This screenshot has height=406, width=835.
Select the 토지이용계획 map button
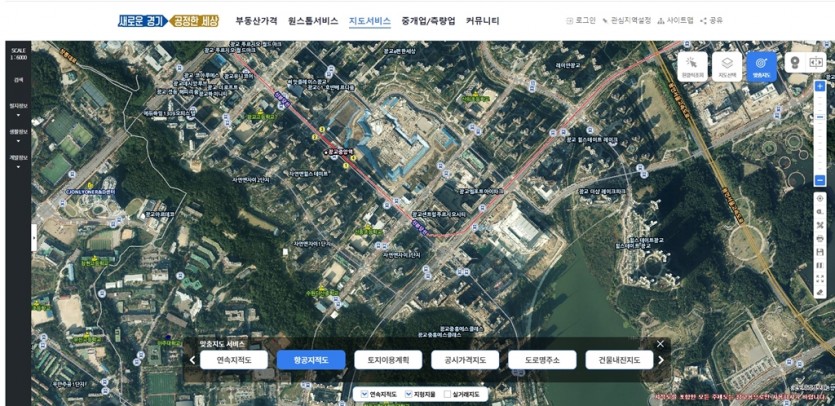point(388,360)
